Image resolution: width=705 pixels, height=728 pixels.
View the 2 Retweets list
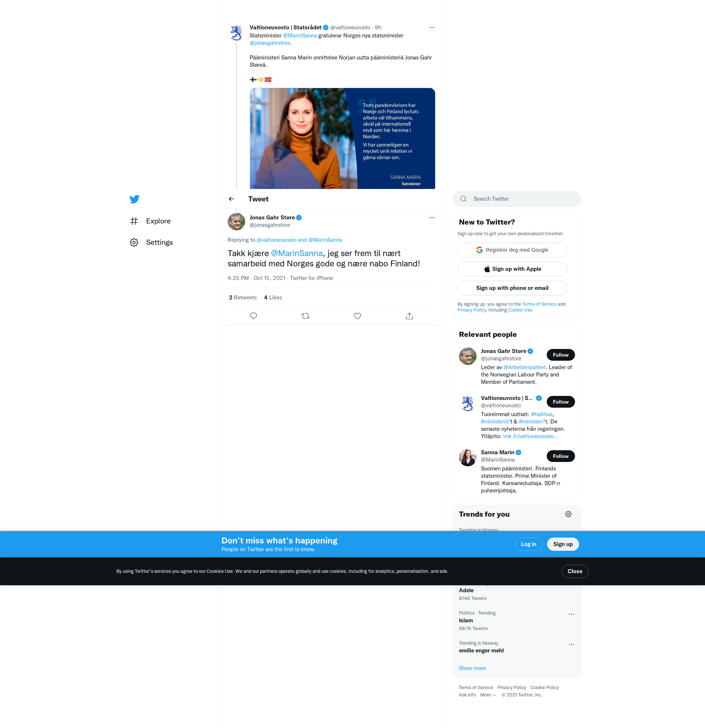tap(243, 298)
